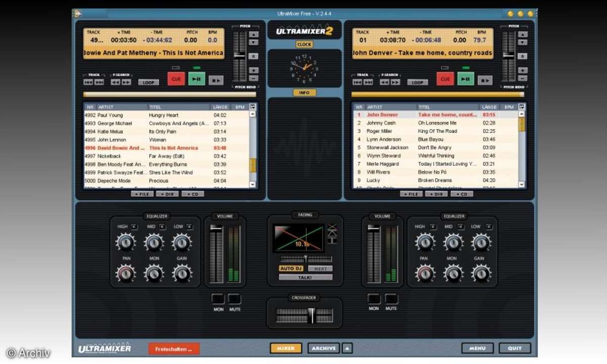Switch to the ARCHIVE view
Image resolution: width=607 pixels, height=364 pixels.
click(324, 348)
